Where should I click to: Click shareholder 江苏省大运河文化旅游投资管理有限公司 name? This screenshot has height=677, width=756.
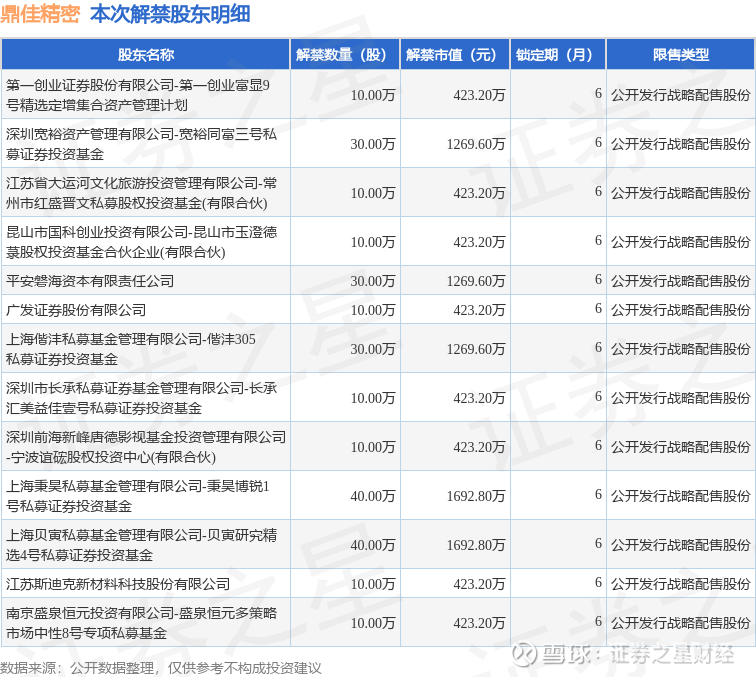(x=141, y=193)
